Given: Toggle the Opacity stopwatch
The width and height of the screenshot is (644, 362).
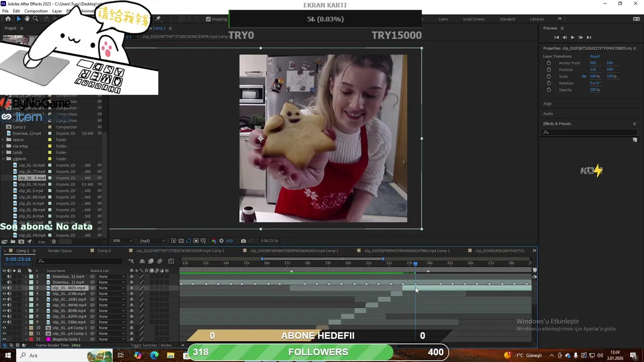Looking at the screenshot, I should (x=549, y=89).
